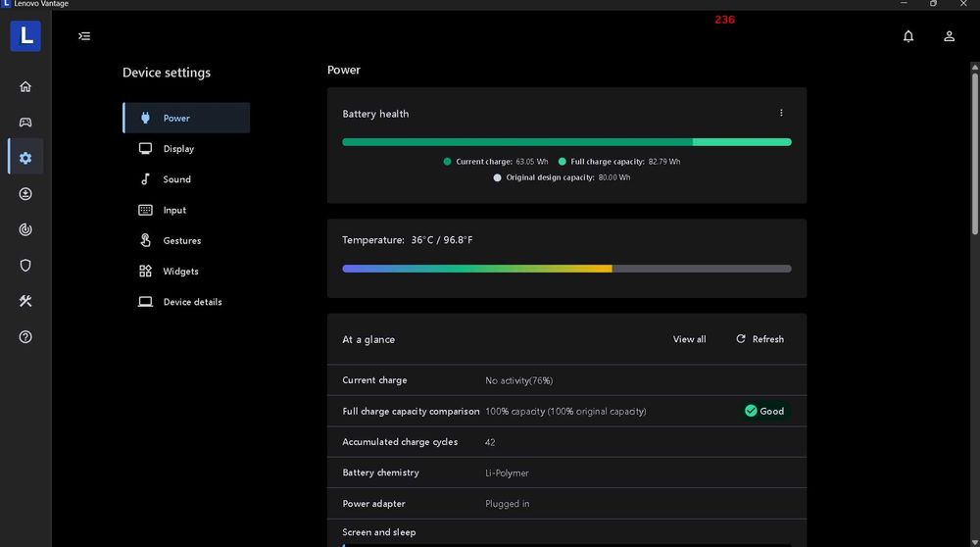Click the Gestures hand icon
The image size is (980, 547).
point(145,240)
